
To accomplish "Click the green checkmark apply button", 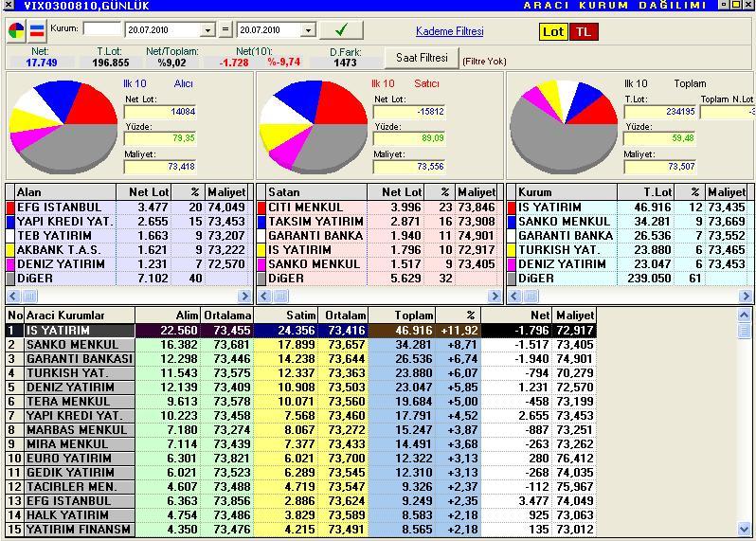I will pos(341,30).
